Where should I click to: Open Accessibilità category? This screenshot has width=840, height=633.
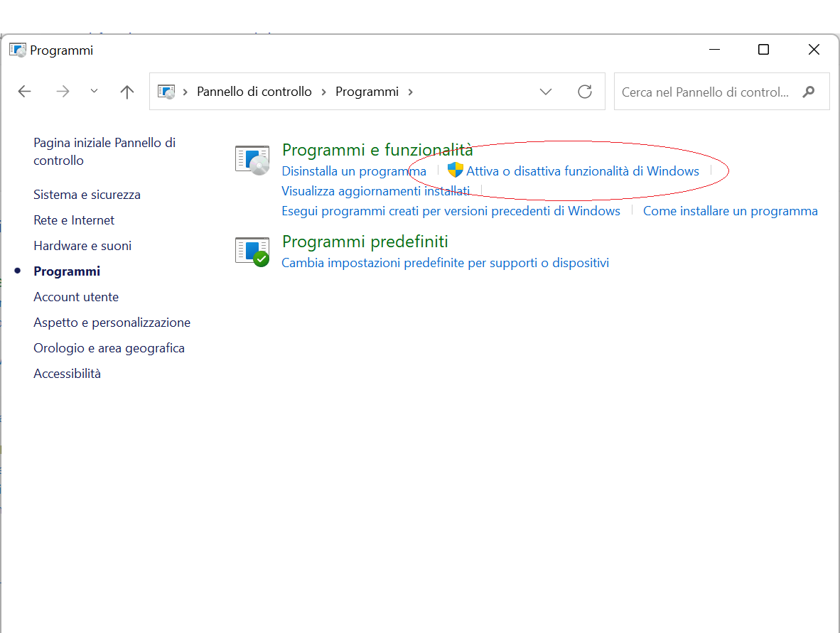point(67,373)
